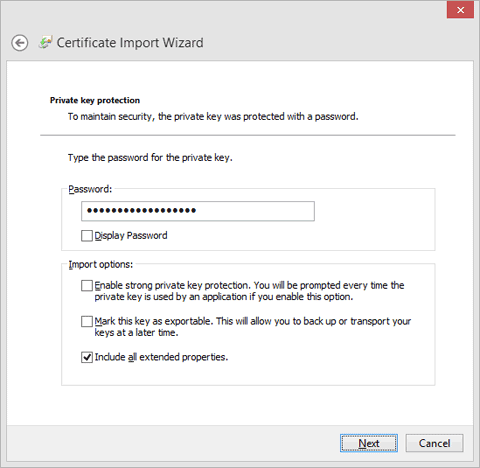
Task: Abort the import via Cancel button
Action: coord(434,443)
